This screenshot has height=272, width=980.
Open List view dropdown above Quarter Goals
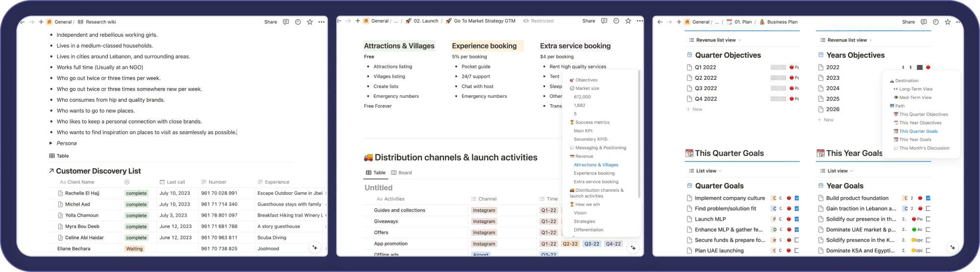click(x=705, y=171)
